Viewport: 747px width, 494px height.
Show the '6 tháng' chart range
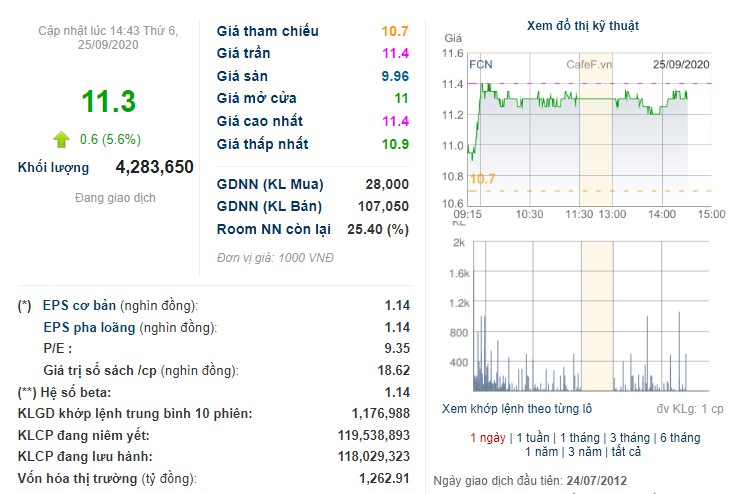(x=678, y=438)
